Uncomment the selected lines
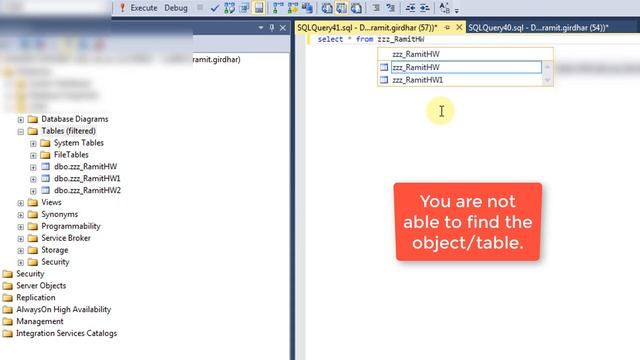 (391, 8)
